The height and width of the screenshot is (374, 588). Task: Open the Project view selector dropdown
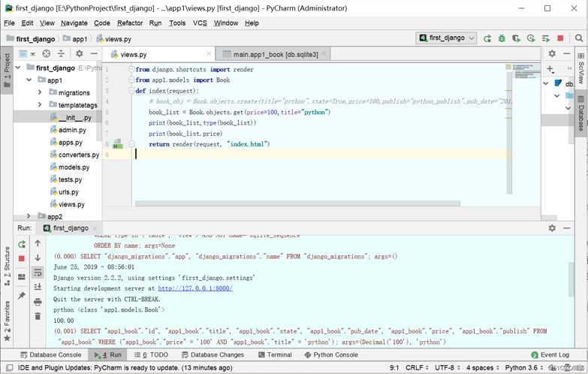click(26, 53)
